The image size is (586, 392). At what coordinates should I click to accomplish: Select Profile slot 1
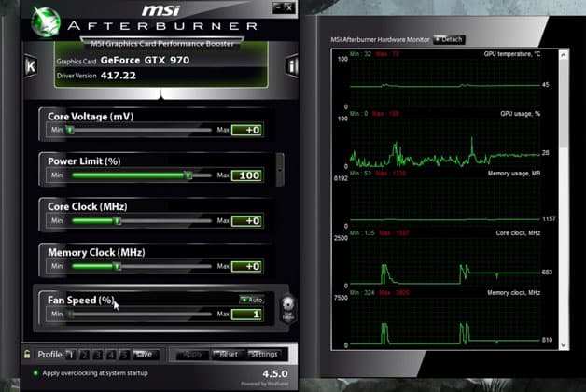click(71, 355)
